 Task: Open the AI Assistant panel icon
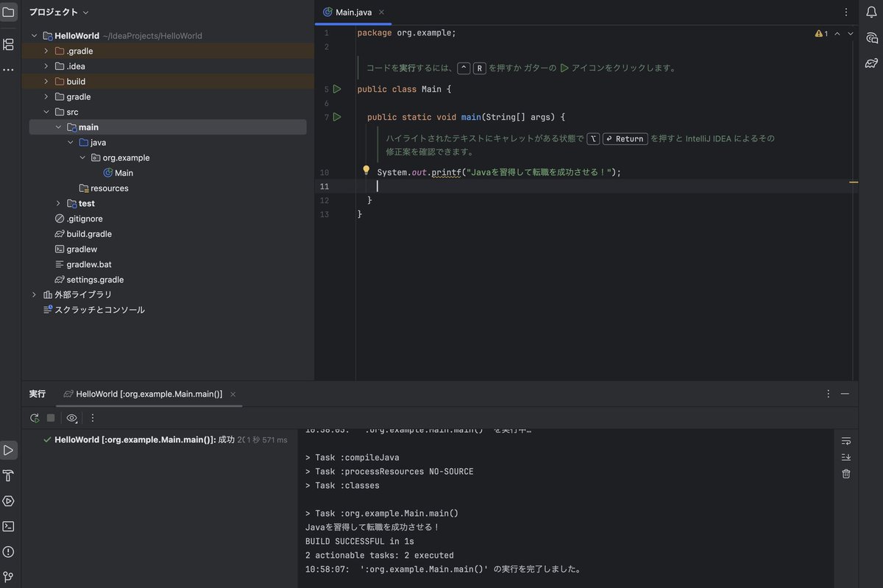coord(871,38)
